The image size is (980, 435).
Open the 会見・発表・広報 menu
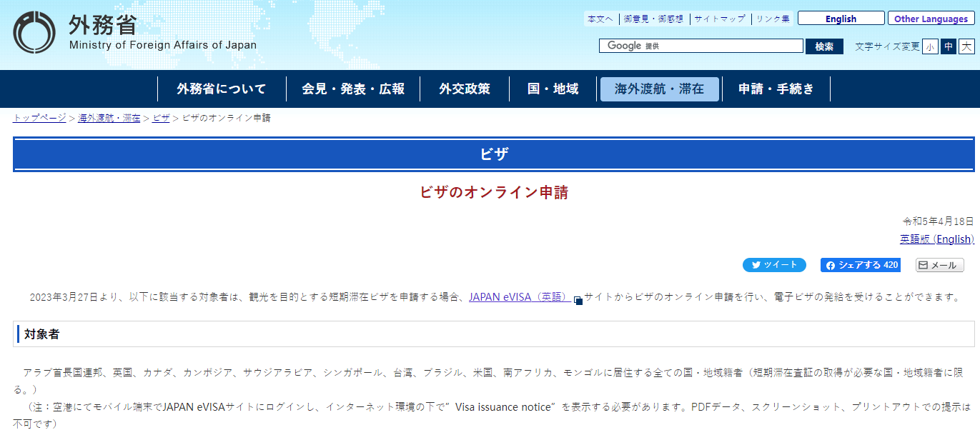coord(353,89)
